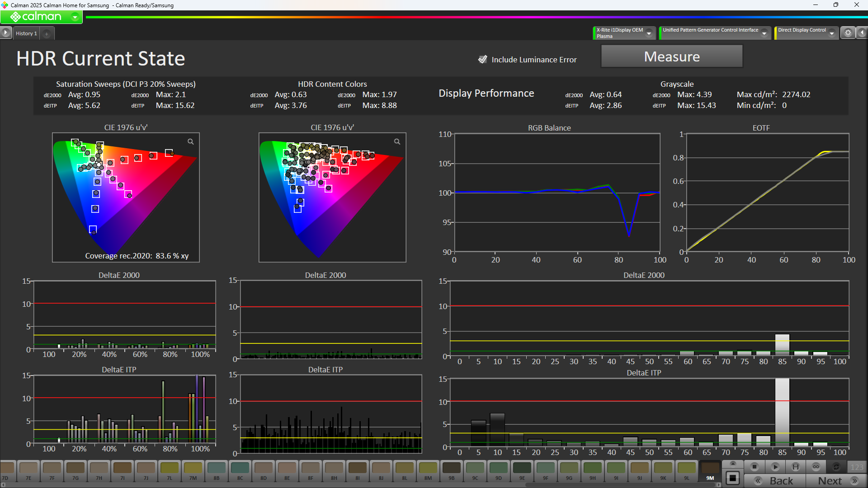Enable continuous infinity read mode
This screenshot has width=868, height=488.
pos(816,467)
